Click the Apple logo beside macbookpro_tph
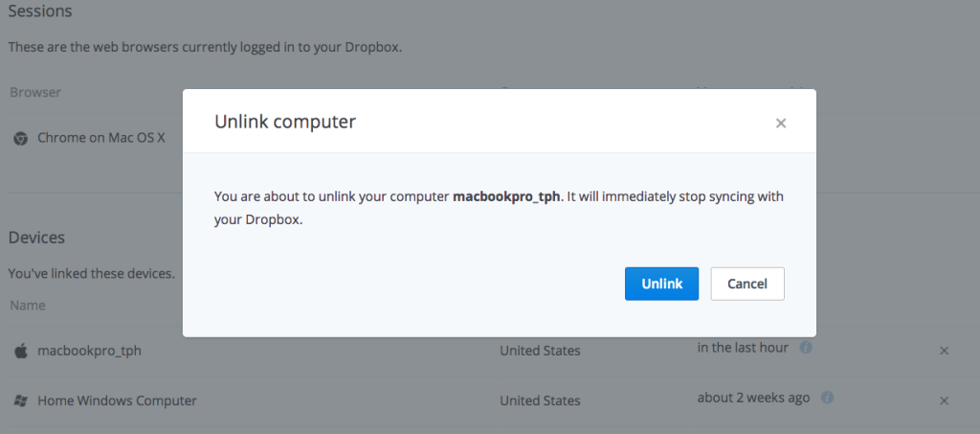 21,351
